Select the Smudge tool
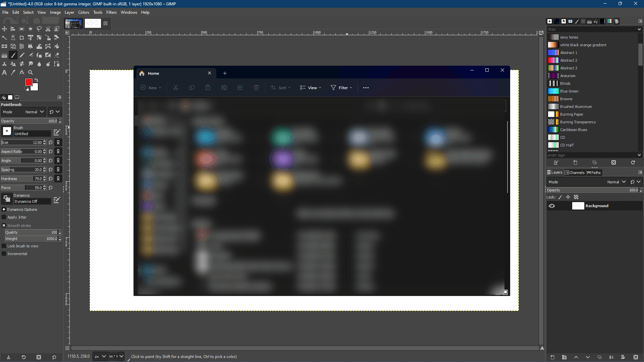 click(31, 64)
